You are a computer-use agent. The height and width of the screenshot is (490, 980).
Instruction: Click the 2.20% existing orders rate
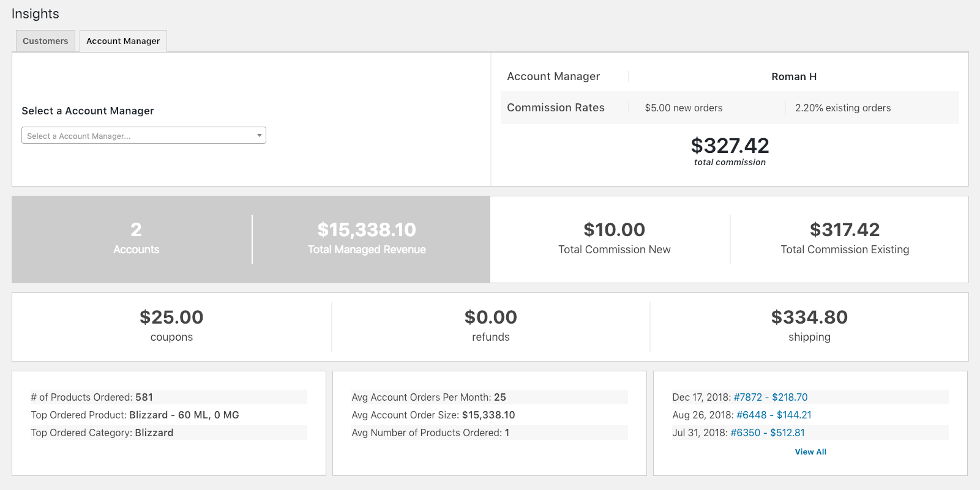[x=843, y=108]
